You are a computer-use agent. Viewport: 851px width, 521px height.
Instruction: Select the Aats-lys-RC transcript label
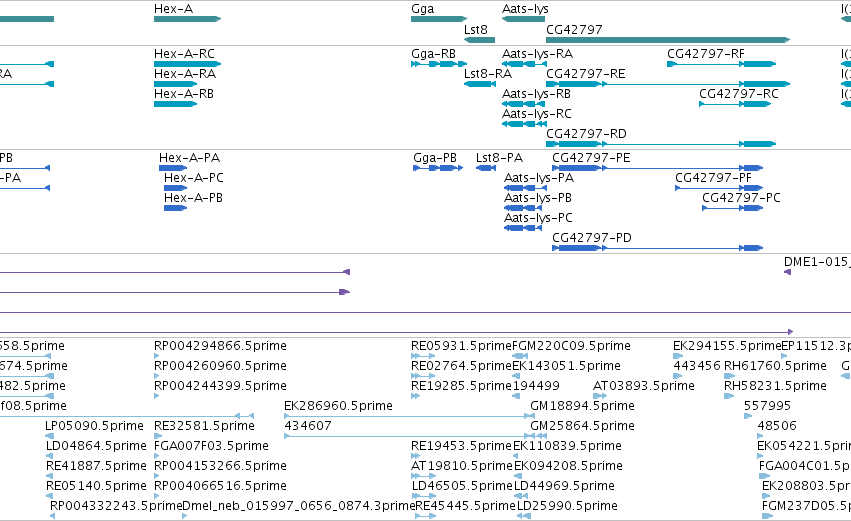pyautogui.click(x=536, y=114)
